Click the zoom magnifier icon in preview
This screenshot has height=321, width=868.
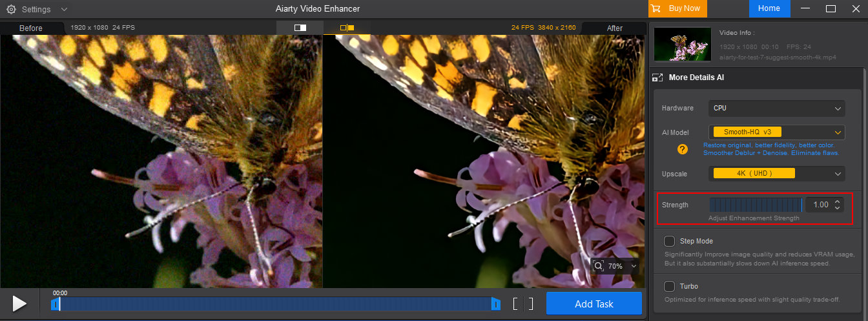[599, 266]
